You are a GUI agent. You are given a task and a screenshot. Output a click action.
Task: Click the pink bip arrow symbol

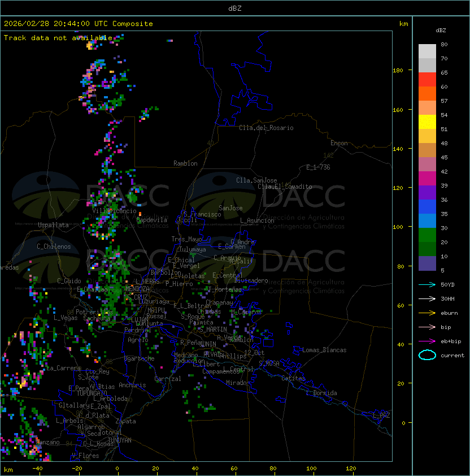pyautogui.click(x=427, y=327)
